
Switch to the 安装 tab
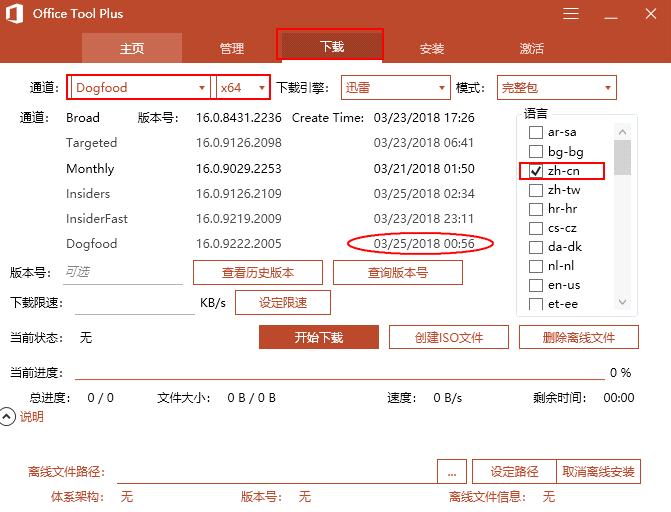[431, 48]
